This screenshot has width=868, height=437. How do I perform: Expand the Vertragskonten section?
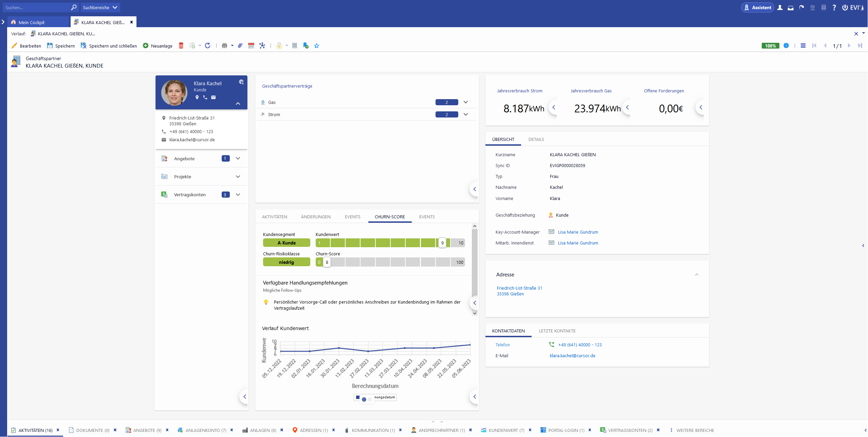tap(238, 195)
